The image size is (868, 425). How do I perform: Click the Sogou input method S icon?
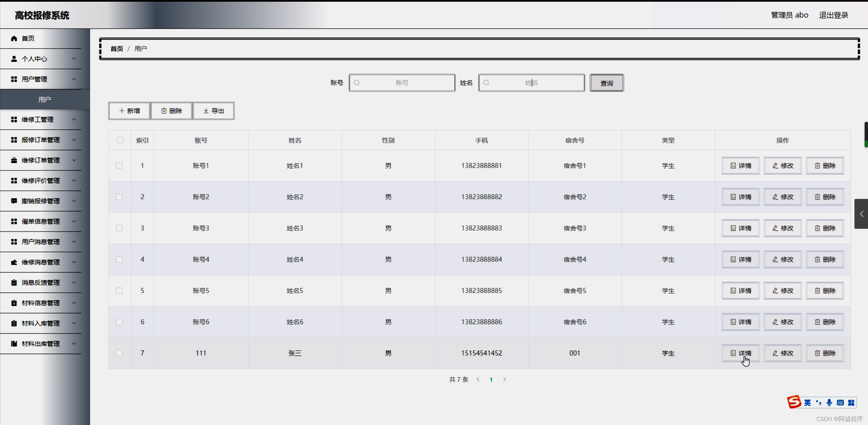794,402
